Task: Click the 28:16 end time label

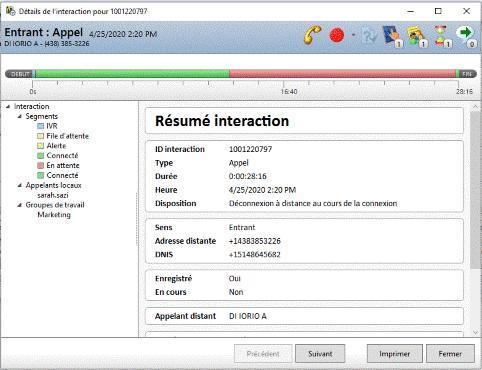Action: [x=464, y=91]
